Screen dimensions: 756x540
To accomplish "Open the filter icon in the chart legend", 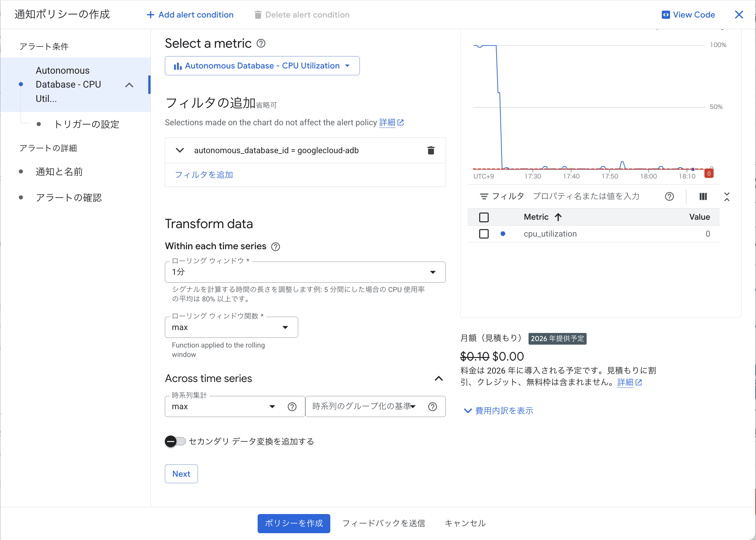I will 484,196.
